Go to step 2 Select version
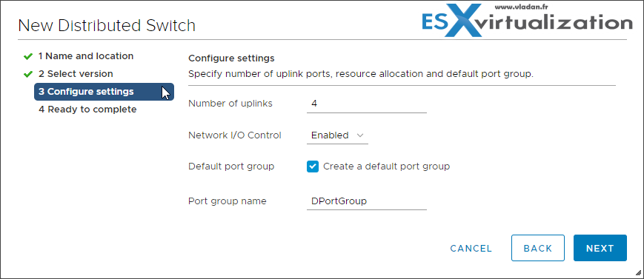Screen dimensions: 644x279 [76, 74]
